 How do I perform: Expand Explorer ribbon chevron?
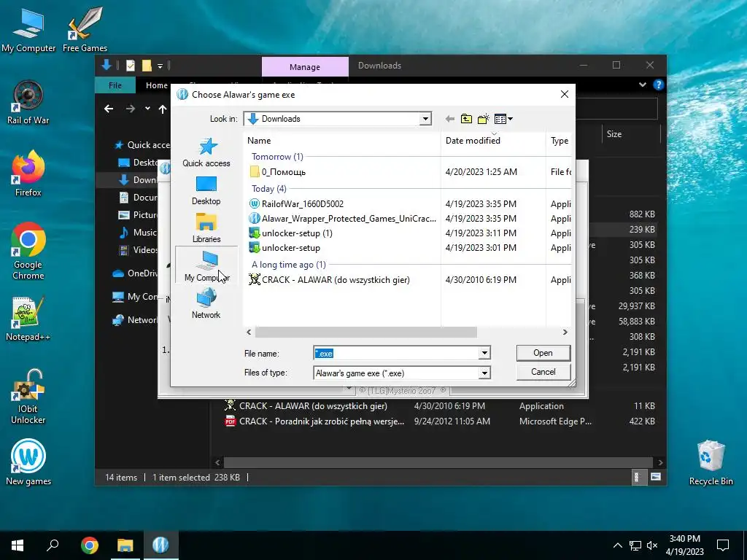643,85
